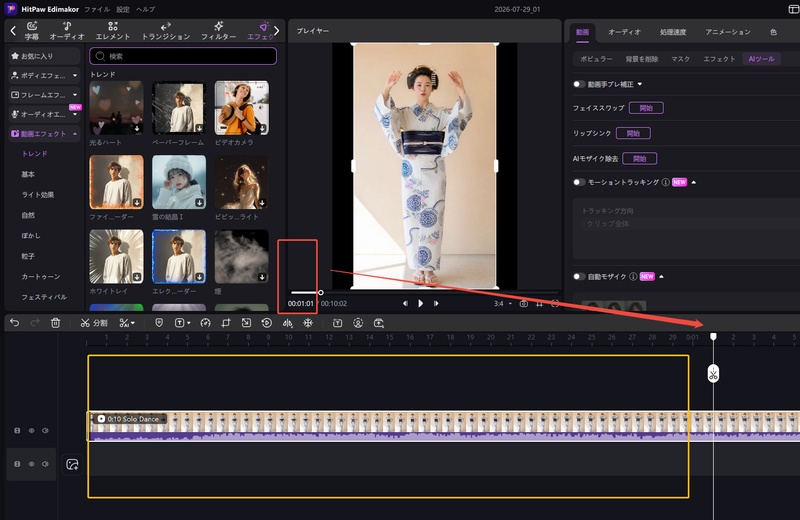
Task: Switch to the アニメーション tab
Action: 728,32
